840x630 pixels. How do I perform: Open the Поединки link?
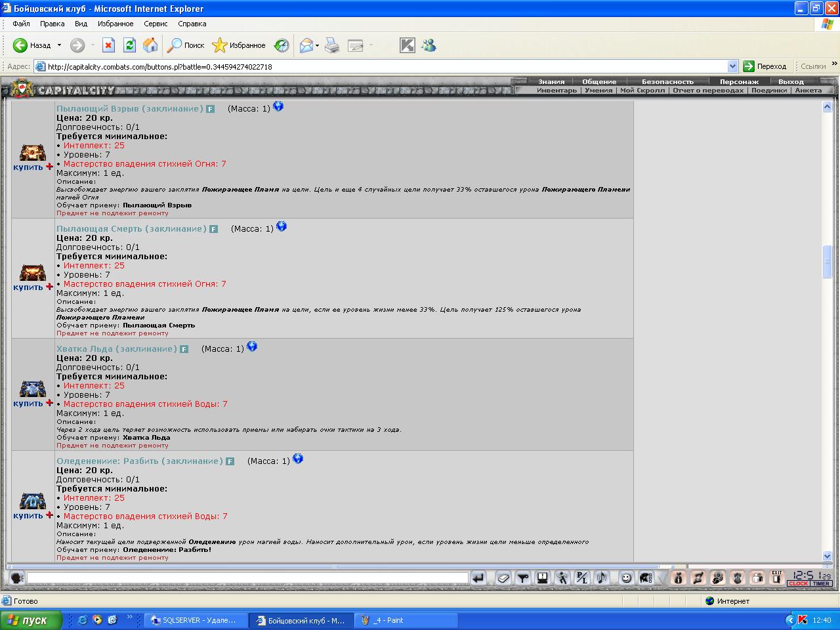point(769,91)
